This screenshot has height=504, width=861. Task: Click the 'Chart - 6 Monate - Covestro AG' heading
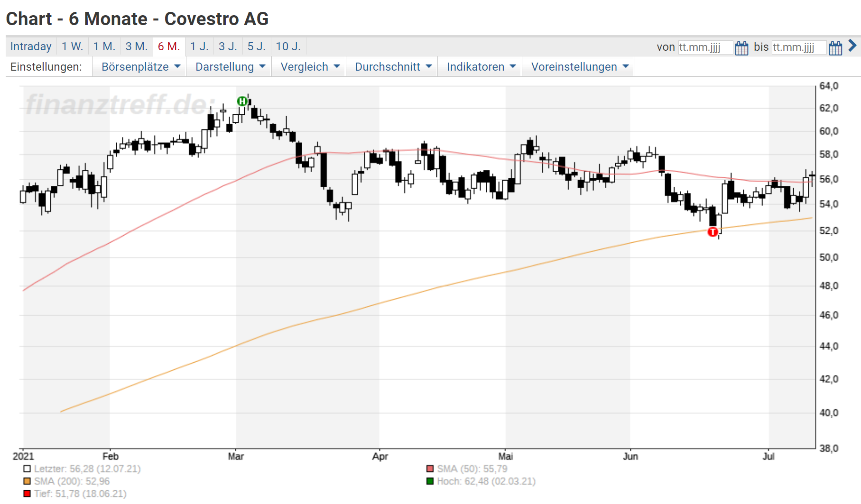[137, 19]
